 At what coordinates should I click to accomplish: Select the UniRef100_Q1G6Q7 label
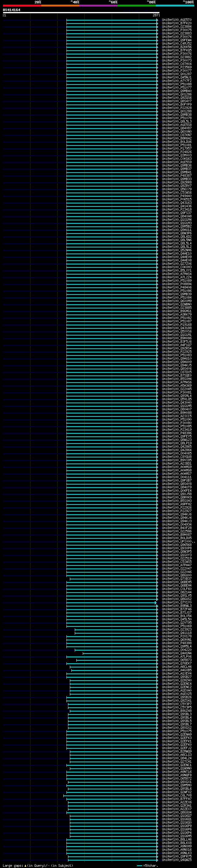click(x=176, y=816)
